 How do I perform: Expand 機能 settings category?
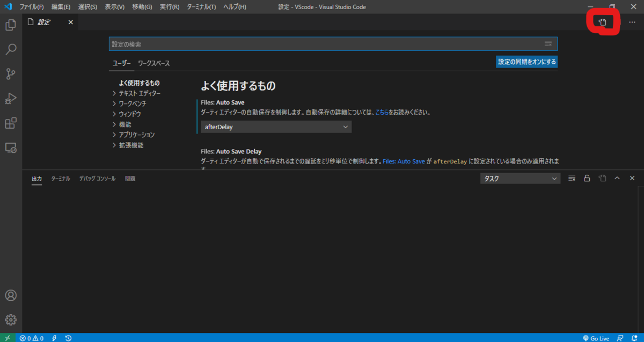pos(122,124)
